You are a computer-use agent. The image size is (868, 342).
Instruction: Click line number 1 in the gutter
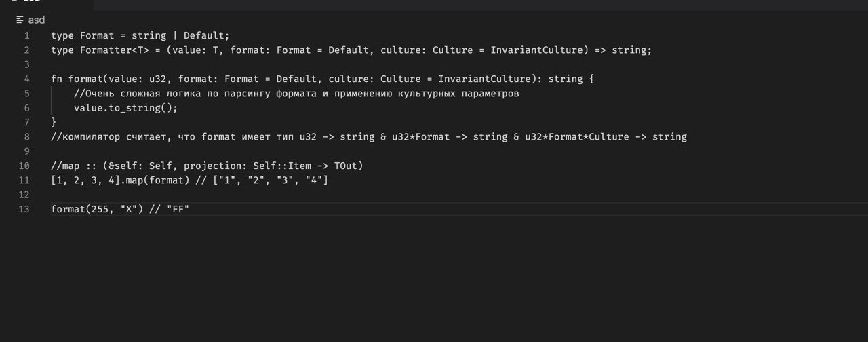point(26,35)
